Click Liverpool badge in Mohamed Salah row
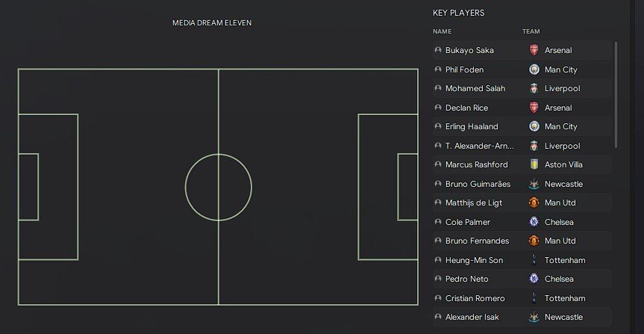The width and height of the screenshot is (644, 334). (534, 88)
